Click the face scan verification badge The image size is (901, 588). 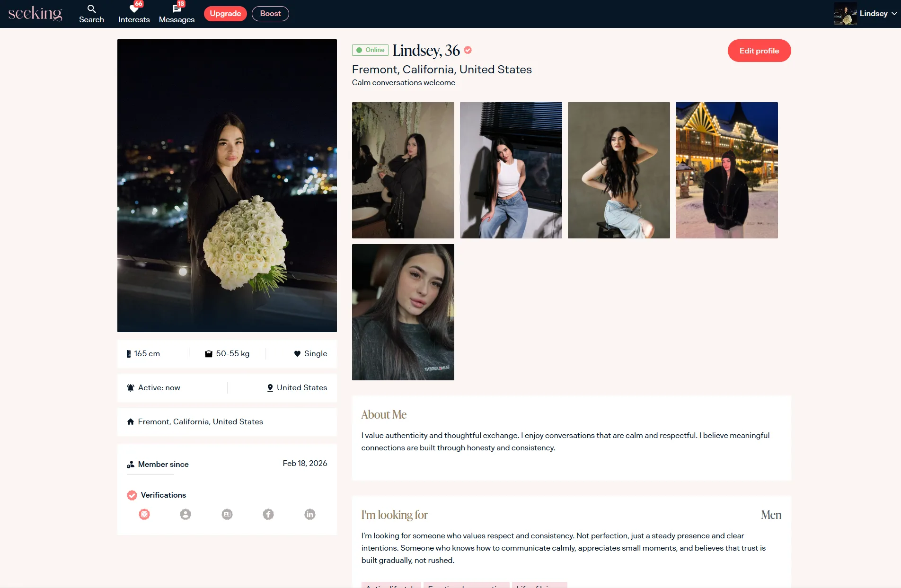(x=144, y=514)
